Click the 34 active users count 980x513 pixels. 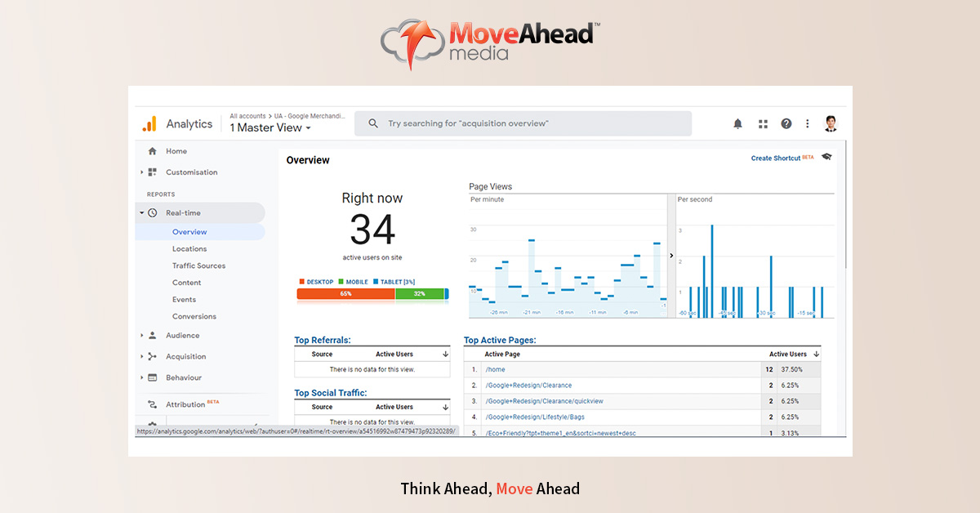point(372,230)
